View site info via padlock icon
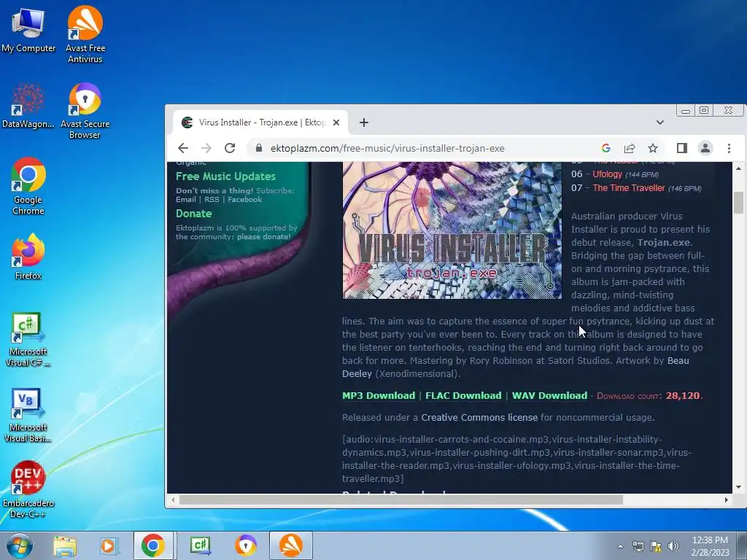Screen dimensions: 747x560 click(259, 148)
